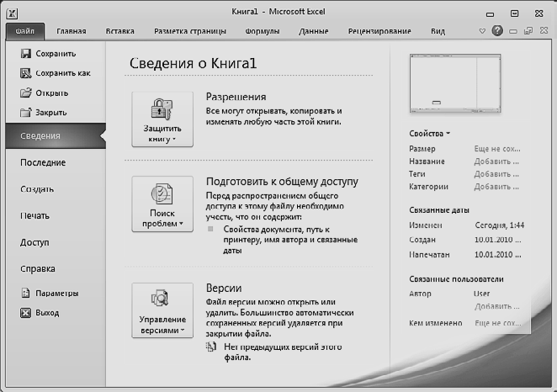This screenshot has height=392, width=557.
Task: Click the Размер value Еще не сох...
Action: pos(497,149)
